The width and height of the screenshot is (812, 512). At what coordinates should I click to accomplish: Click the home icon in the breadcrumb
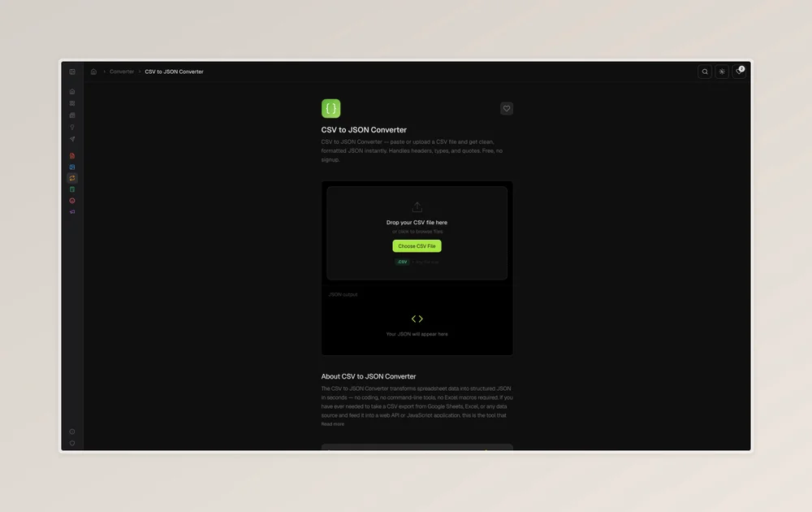pyautogui.click(x=93, y=72)
